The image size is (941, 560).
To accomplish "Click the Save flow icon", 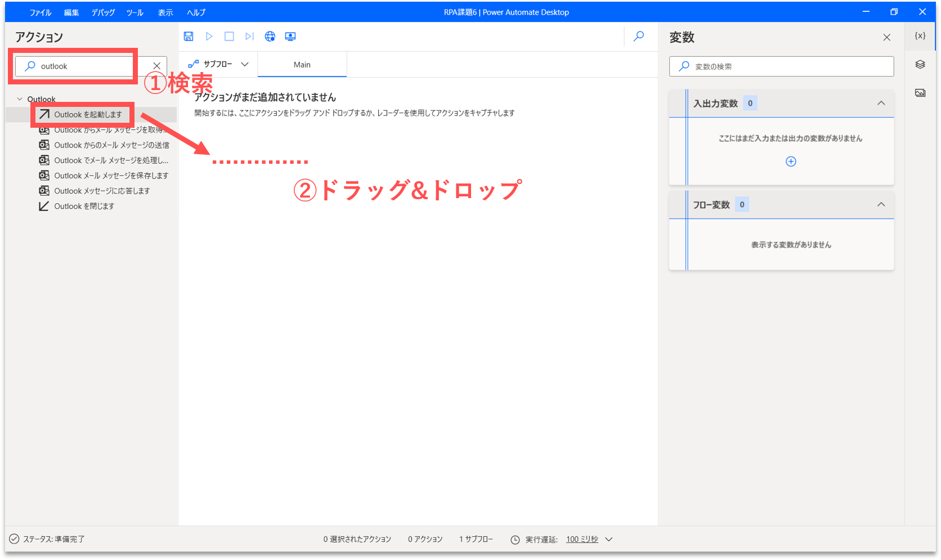I will (x=189, y=37).
